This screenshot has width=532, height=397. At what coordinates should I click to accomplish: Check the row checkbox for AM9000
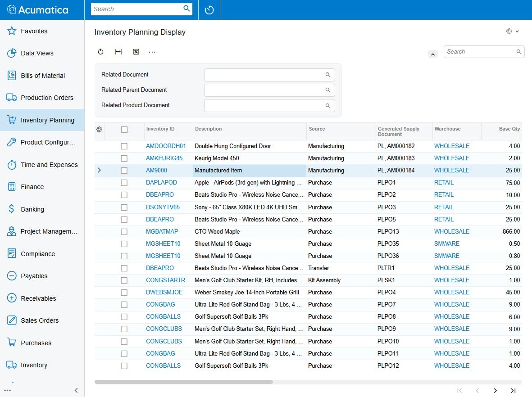point(124,170)
